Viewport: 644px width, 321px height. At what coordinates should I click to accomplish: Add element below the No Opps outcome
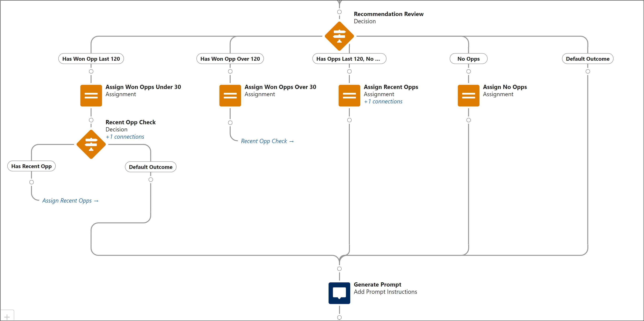click(x=468, y=71)
